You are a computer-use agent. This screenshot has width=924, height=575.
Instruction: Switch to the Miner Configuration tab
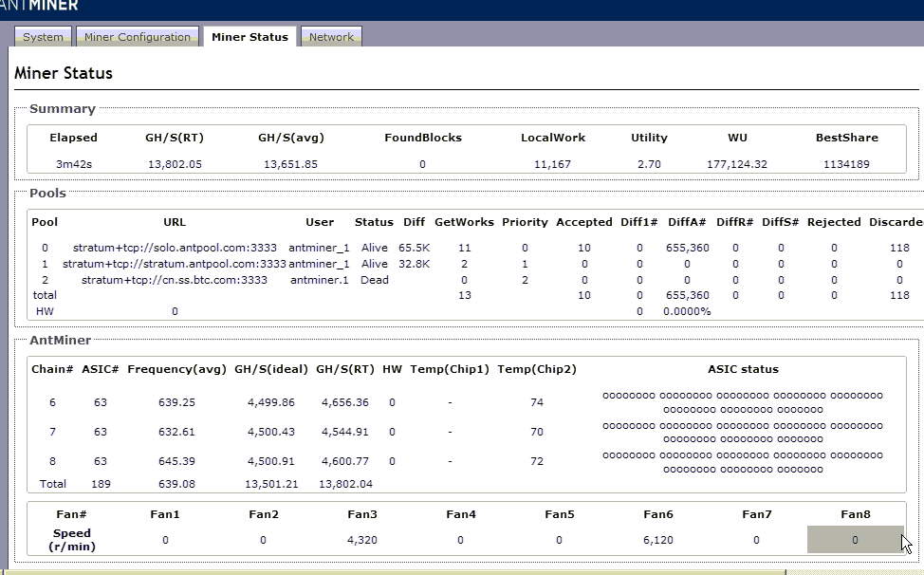click(138, 36)
